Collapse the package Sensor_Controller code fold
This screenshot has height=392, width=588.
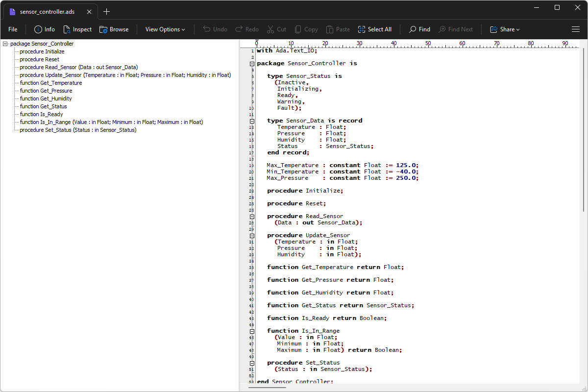pos(252,64)
